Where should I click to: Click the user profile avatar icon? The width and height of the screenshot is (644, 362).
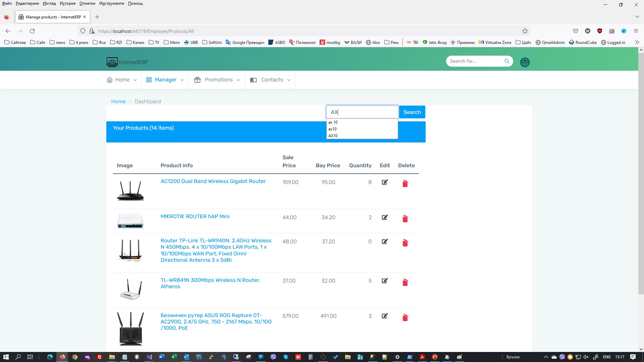[x=525, y=62]
